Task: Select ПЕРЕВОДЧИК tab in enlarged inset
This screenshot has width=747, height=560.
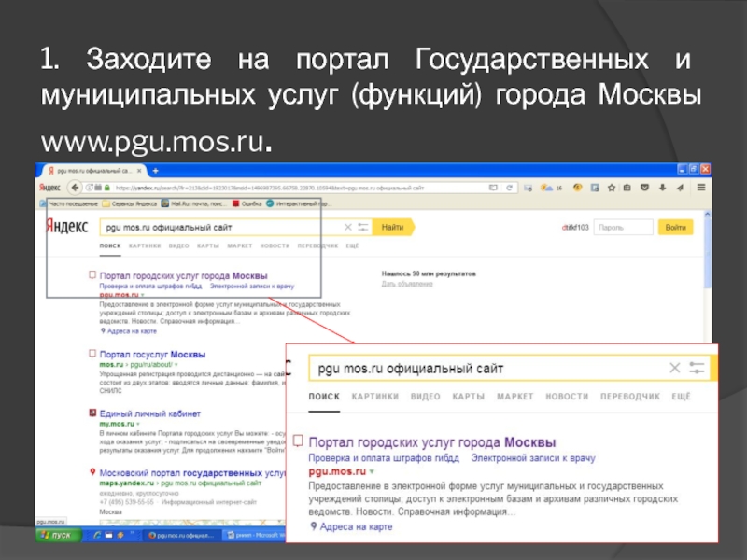Action: 629,397
